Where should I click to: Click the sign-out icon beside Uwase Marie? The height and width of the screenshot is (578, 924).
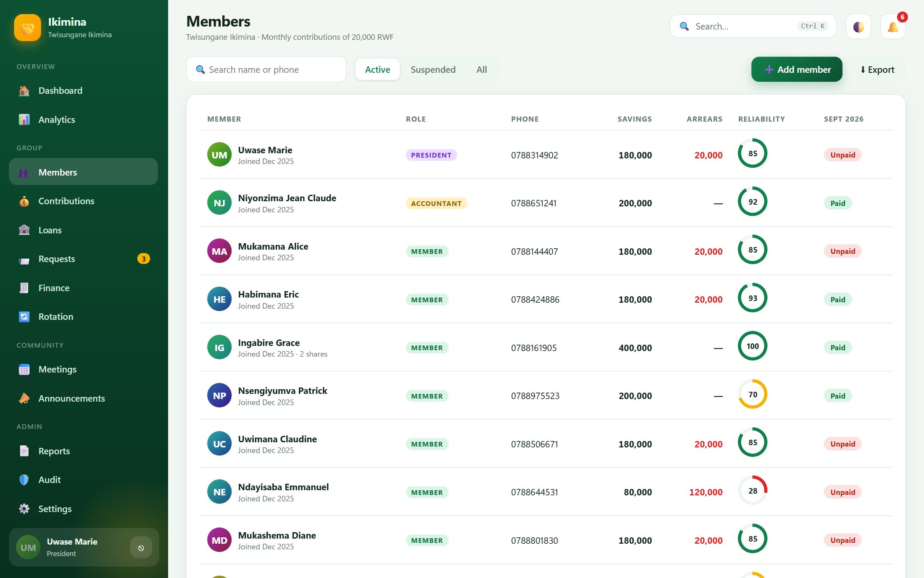click(x=141, y=548)
